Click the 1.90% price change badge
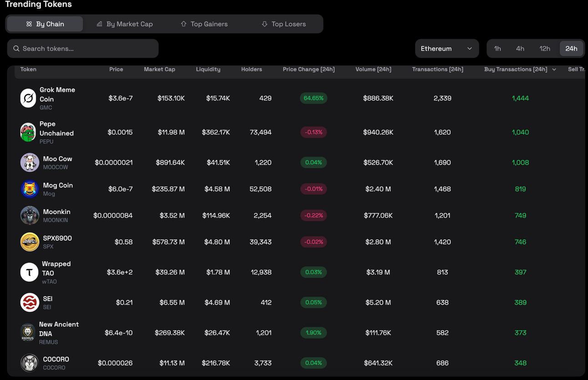 point(314,333)
